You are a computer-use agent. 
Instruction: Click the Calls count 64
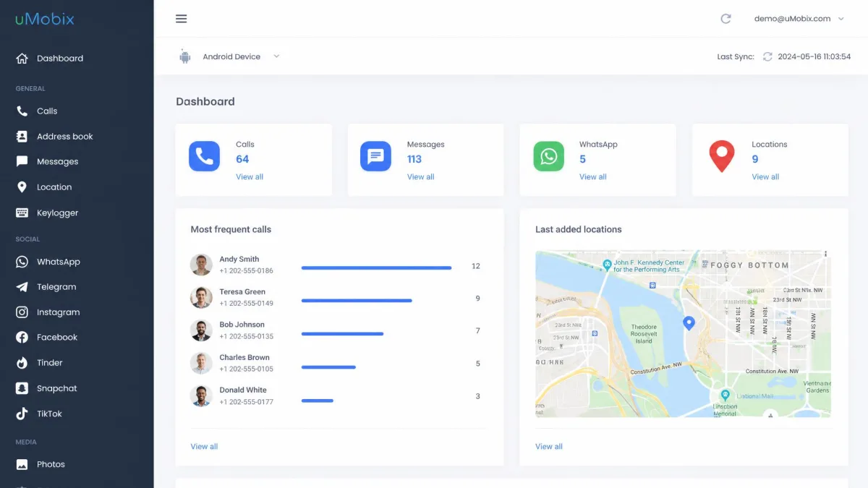tap(242, 159)
